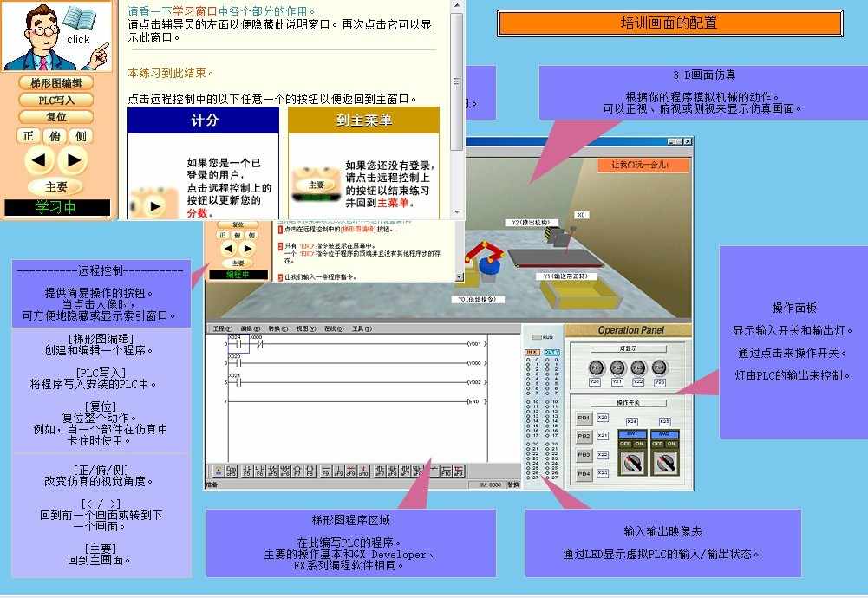Viewport: 868px width, 598px height.
Task: Click the PB1 pushbutton
Action: click(584, 418)
